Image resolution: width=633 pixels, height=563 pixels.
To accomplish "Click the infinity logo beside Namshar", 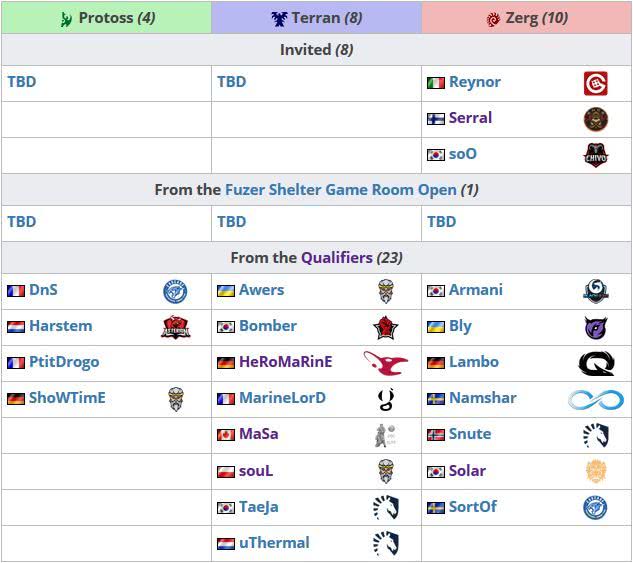I will tap(596, 399).
